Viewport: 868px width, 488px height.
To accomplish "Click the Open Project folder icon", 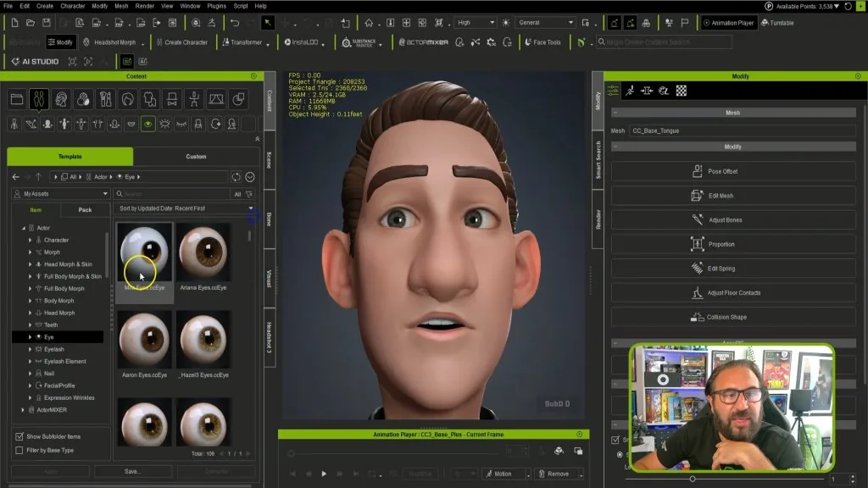I will tap(31, 23).
